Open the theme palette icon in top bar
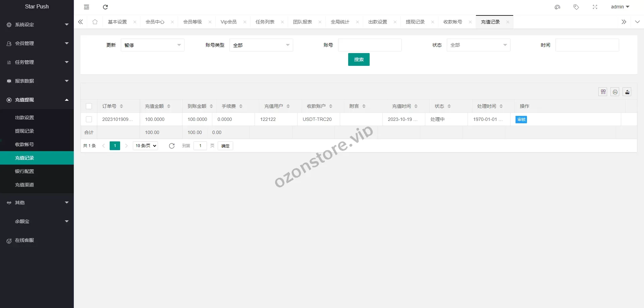Screen dimensions: 644x308 click(557, 7)
